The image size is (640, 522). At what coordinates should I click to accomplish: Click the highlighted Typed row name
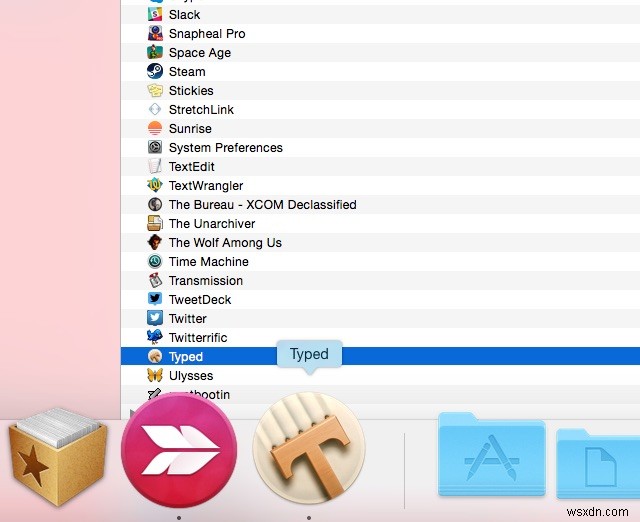[186, 357]
